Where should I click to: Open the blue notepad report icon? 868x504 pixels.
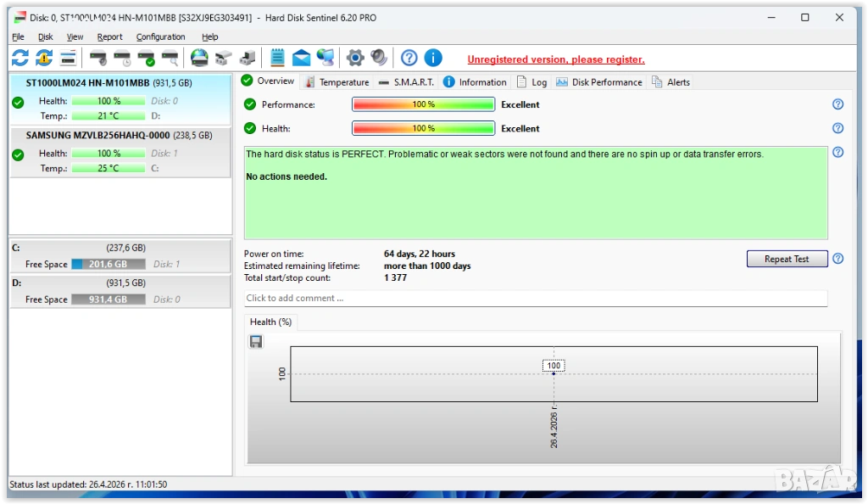pyautogui.click(x=277, y=58)
